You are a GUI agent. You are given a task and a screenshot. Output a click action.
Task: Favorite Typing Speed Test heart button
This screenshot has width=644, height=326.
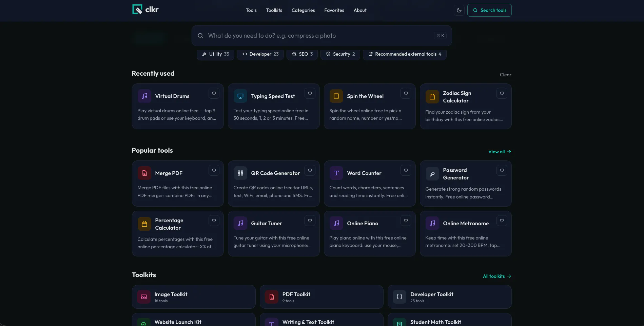coord(310,93)
